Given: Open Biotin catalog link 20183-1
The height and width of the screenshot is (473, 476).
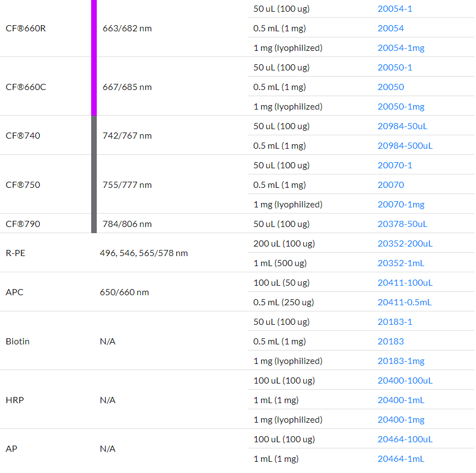Looking at the screenshot, I should [x=394, y=322].
